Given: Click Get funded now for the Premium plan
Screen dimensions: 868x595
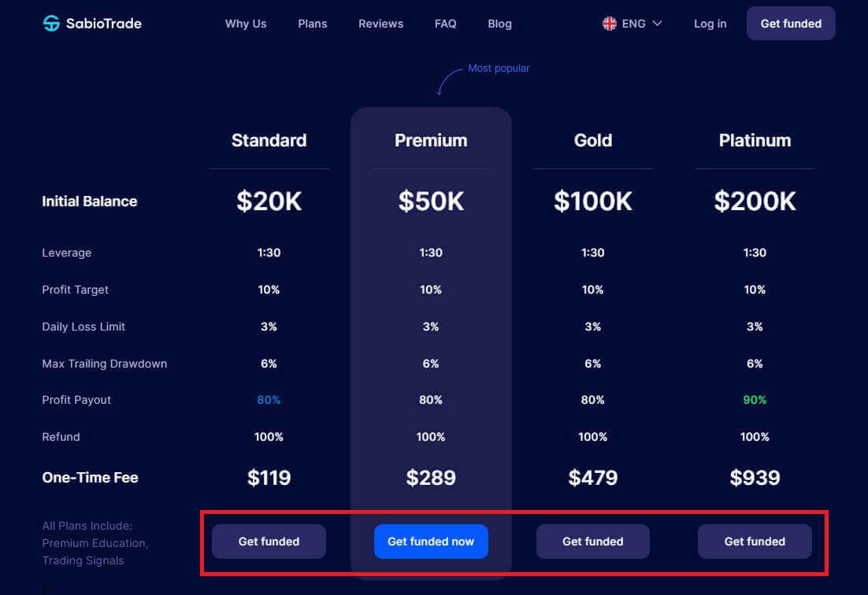Looking at the screenshot, I should 431,541.
